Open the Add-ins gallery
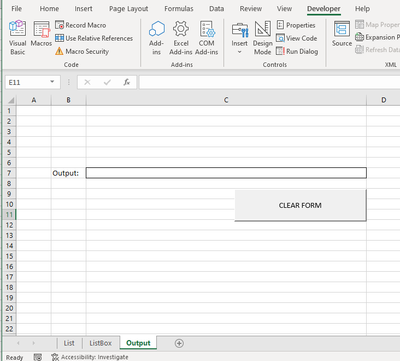Screen dimensions: 400x361 (x=156, y=38)
